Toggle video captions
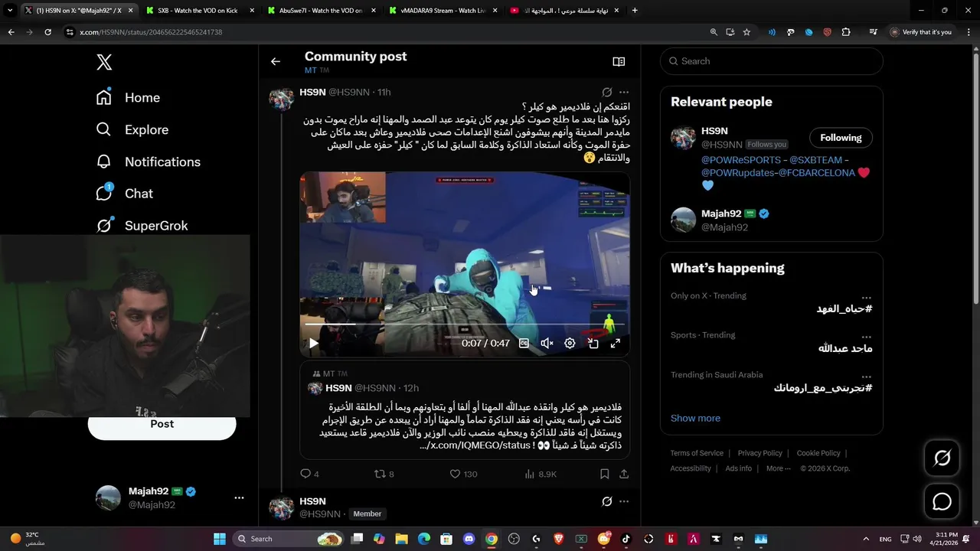Screen dimensions: 980x551 (524, 344)
